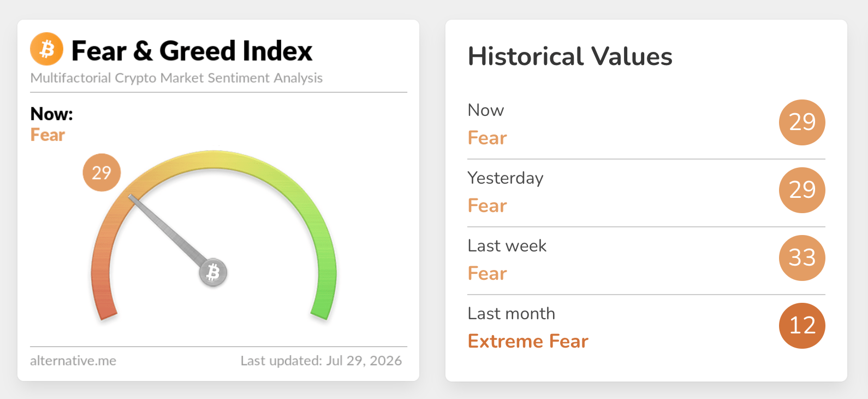Click the Yesterday value 29 circle

[x=802, y=190]
